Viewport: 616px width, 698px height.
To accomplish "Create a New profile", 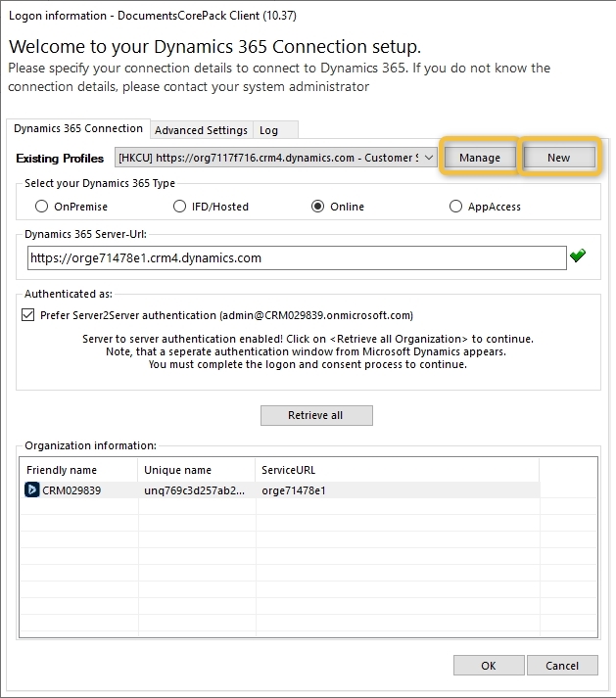I will point(558,158).
